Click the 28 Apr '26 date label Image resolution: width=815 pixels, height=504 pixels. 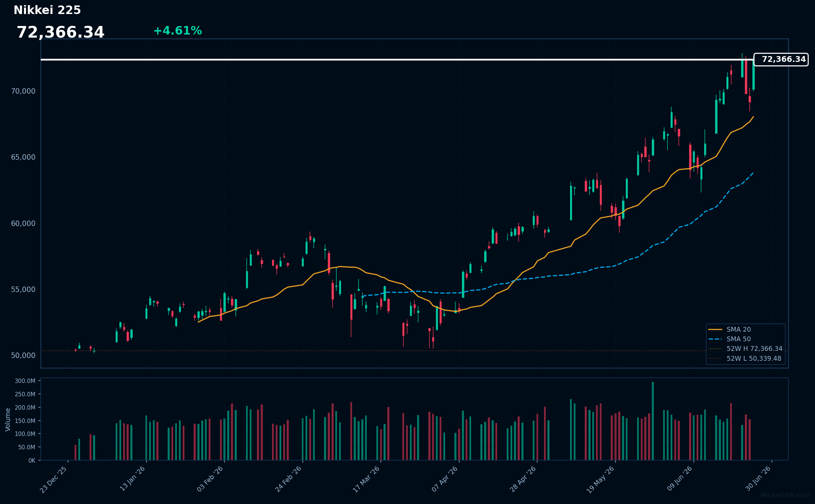coord(523,479)
